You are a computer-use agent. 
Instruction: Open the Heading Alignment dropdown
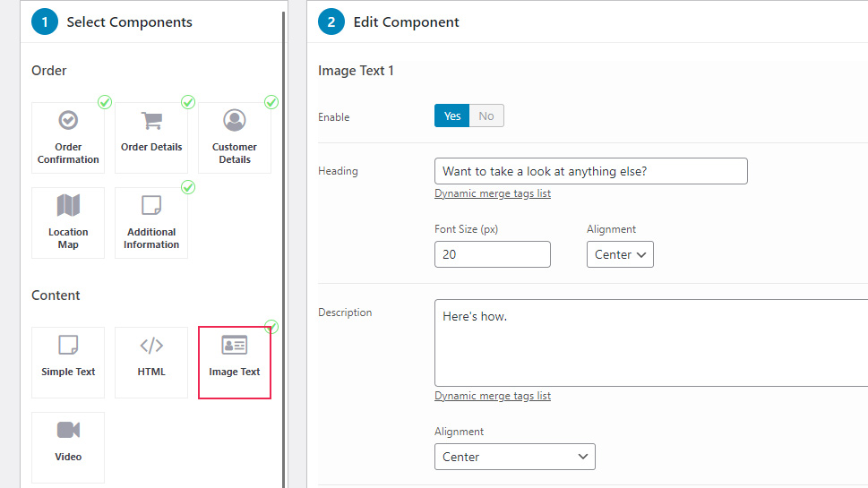620,254
